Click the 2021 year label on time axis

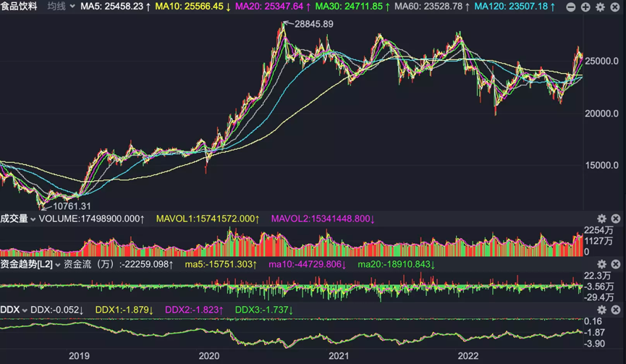339,355
